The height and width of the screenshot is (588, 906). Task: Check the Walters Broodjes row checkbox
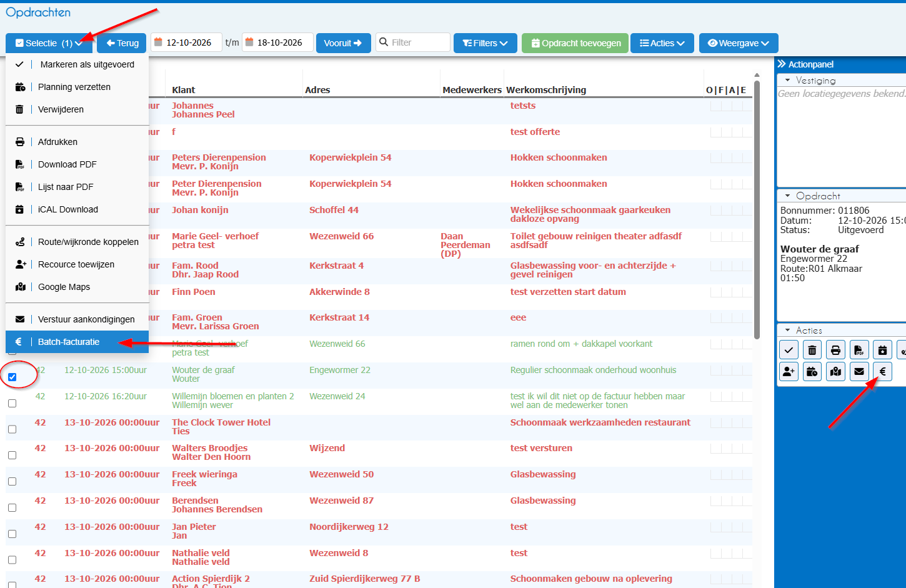pyautogui.click(x=12, y=456)
